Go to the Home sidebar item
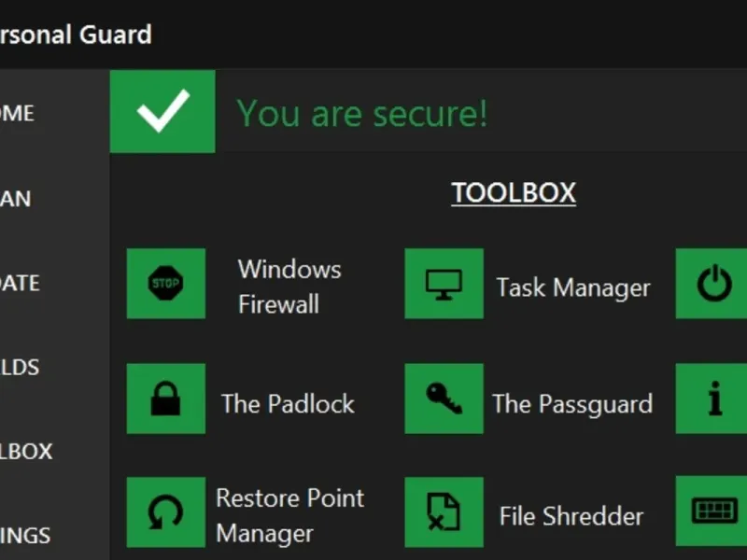Viewport: 747px width, 560px height. click(x=17, y=113)
